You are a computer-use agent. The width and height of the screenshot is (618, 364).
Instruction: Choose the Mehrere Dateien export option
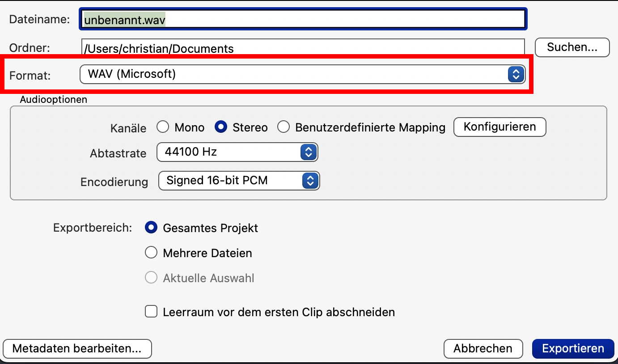(152, 253)
